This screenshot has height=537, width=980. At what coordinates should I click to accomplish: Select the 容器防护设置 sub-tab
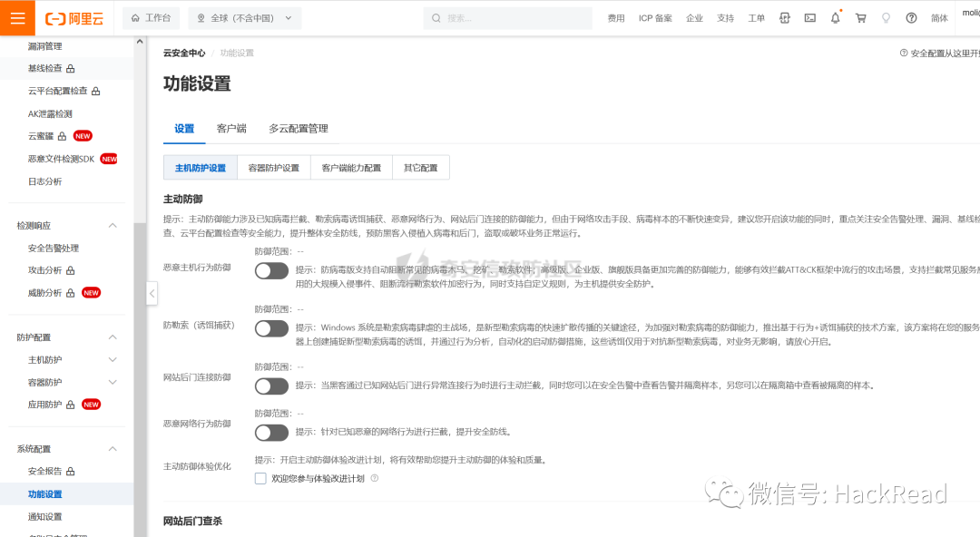coord(274,168)
